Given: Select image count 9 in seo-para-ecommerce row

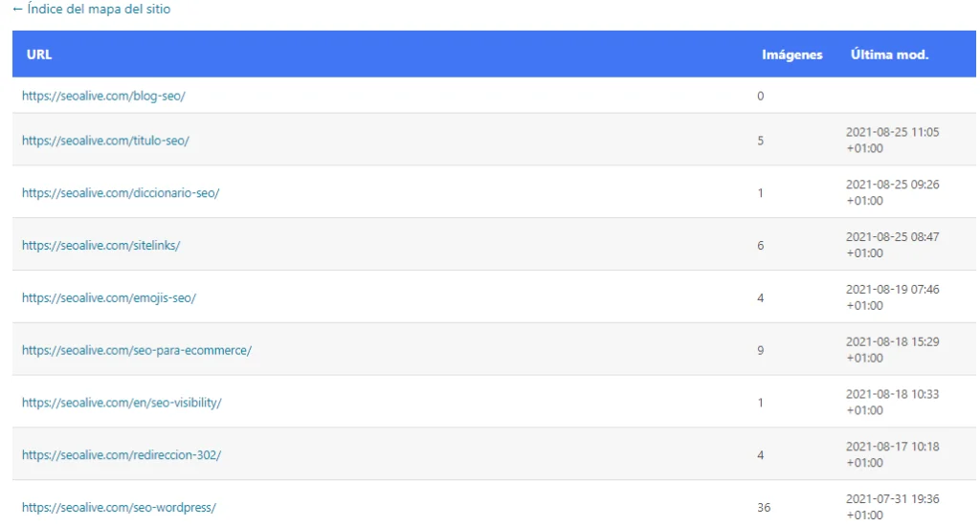Looking at the screenshot, I should pos(761,350).
